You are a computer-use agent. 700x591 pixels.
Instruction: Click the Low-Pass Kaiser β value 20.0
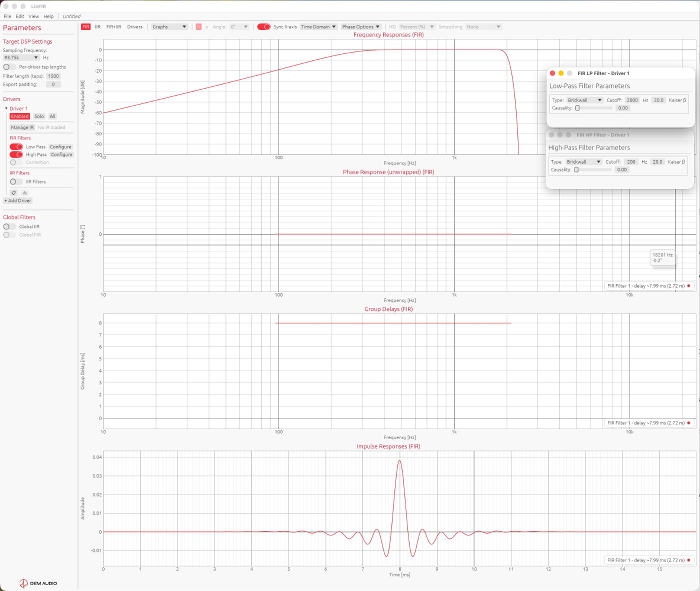(659, 100)
